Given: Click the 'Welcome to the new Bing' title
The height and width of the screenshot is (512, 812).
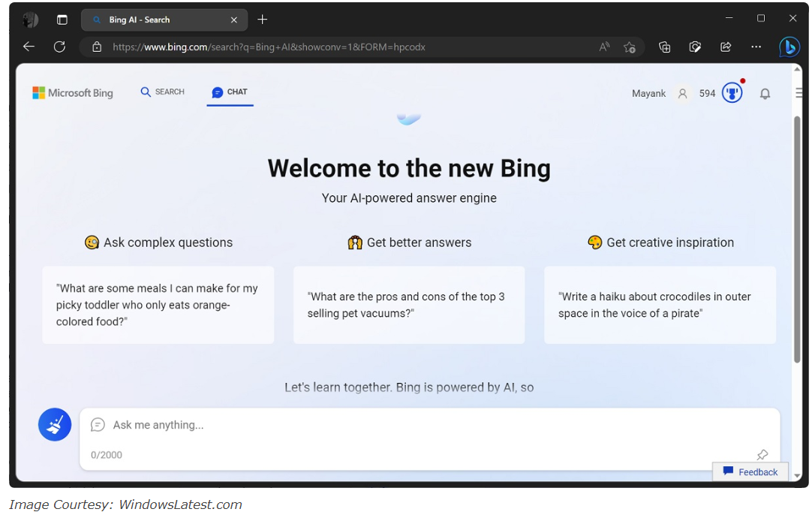Looking at the screenshot, I should [x=409, y=169].
